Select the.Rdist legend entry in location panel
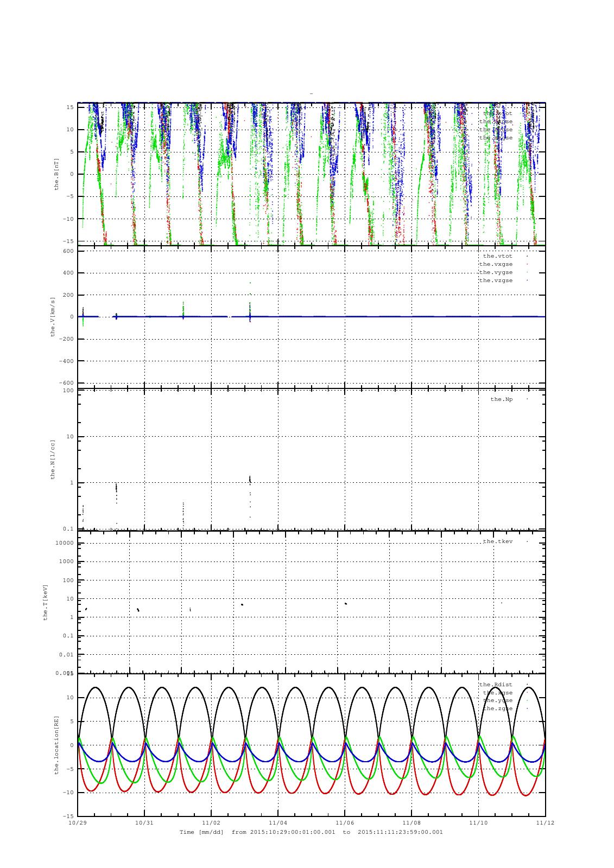 496,685
